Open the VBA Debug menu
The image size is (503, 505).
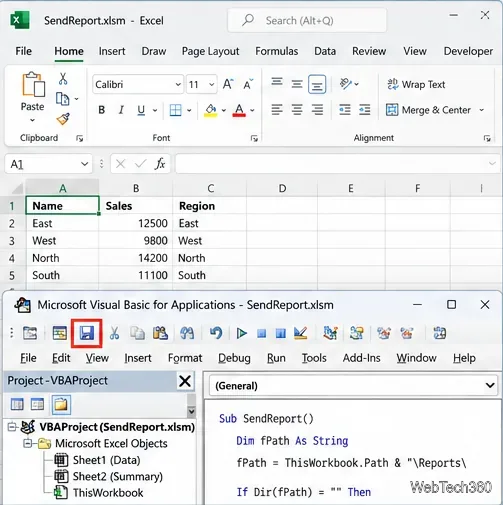[x=234, y=358]
